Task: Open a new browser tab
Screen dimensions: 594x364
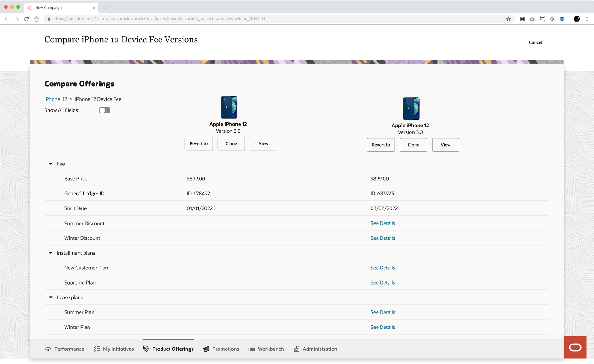Action: 105,8
